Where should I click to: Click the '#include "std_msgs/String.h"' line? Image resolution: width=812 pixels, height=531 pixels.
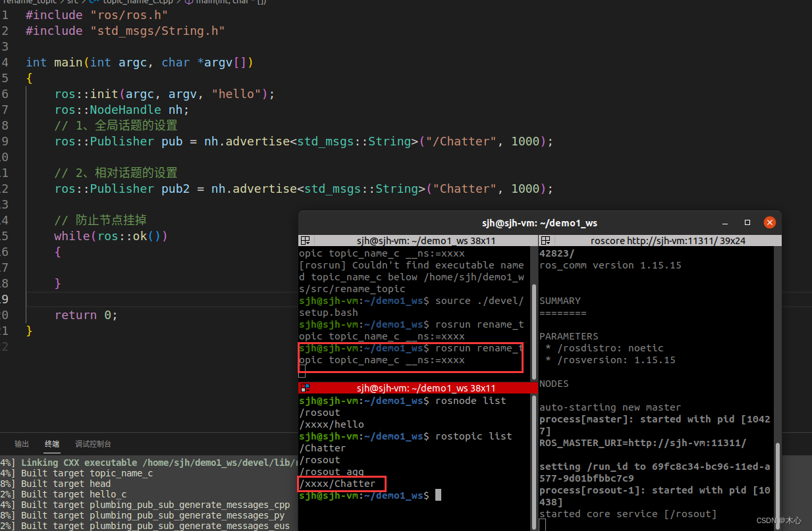[125, 30]
